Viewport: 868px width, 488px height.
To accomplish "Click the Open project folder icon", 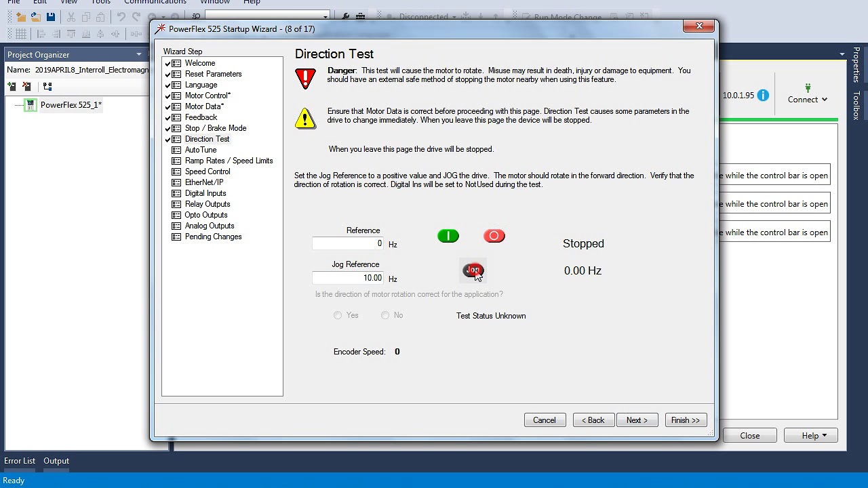I will 35,17.
